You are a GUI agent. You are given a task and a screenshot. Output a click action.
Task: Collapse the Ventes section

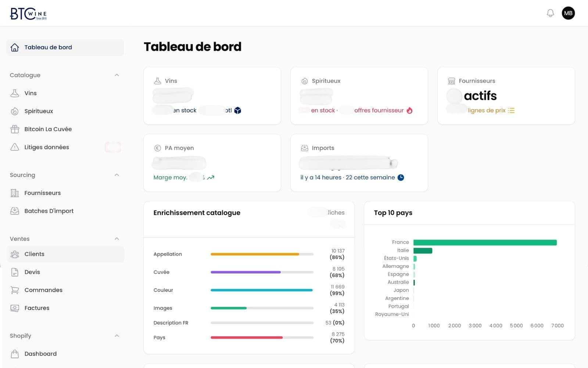point(116,238)
